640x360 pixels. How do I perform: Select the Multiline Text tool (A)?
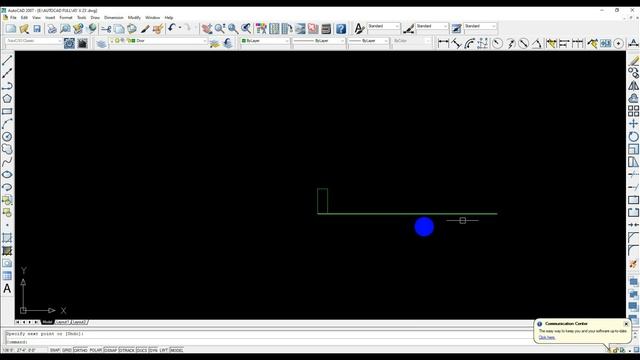[x=7, y=289]
